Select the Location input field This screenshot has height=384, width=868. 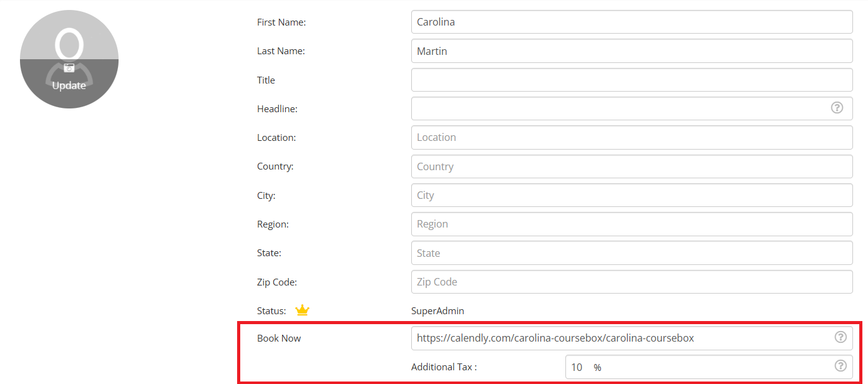click(x=631, y=137)
